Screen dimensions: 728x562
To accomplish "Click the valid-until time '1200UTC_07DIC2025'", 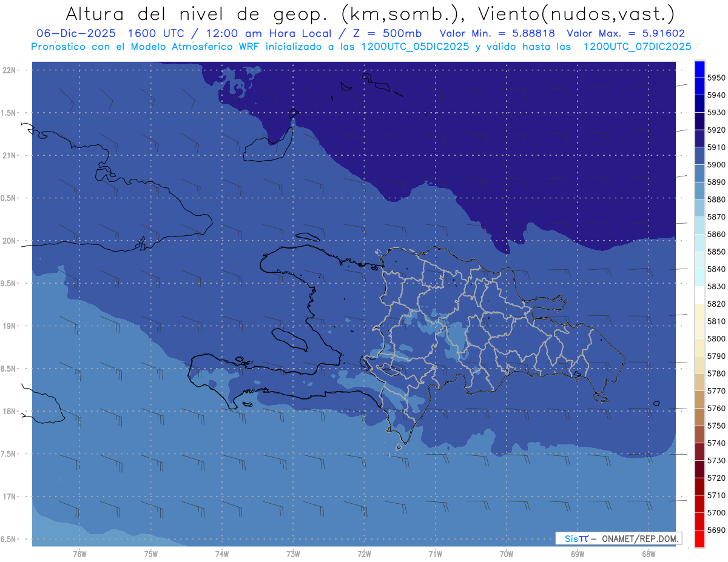I will pos(637,47).
